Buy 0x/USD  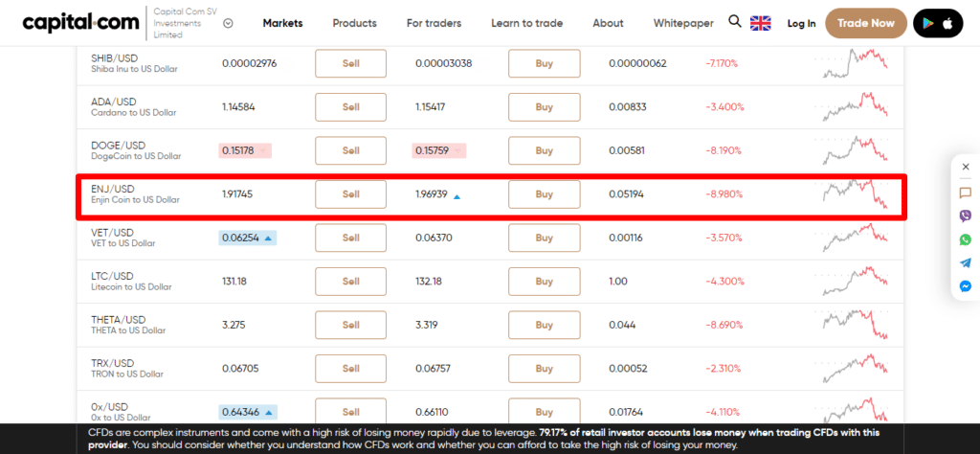[545, 412]
